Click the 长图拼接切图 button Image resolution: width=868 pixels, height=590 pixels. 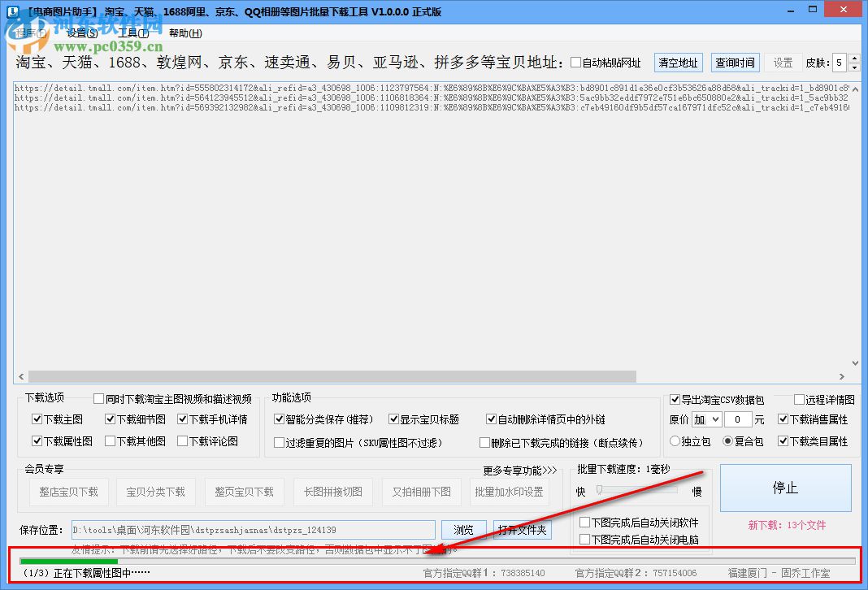332,492
